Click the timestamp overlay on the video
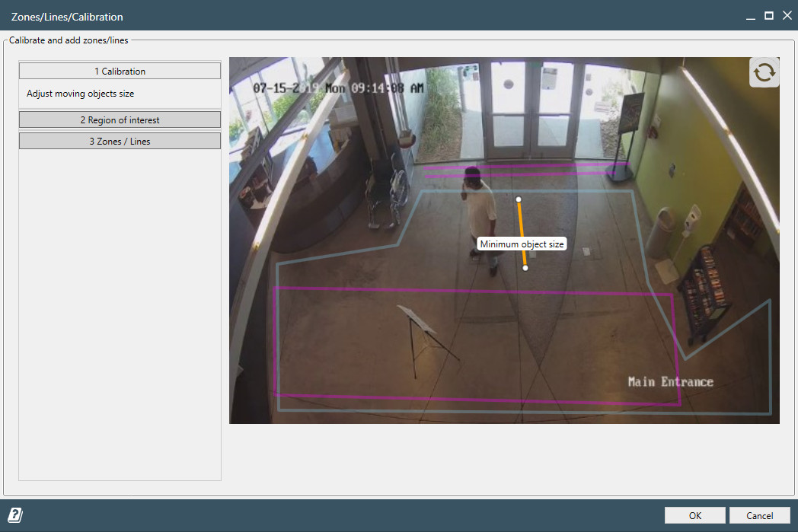 coord(338,88)
